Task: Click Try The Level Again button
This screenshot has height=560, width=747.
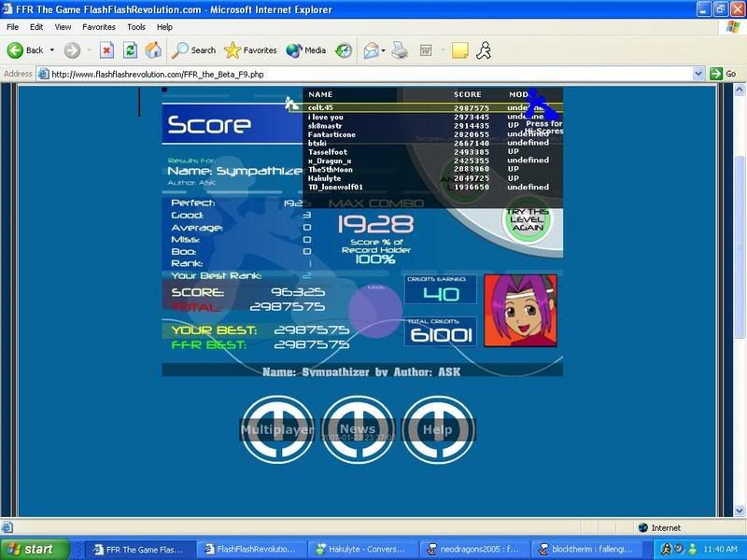Action: 527,220
